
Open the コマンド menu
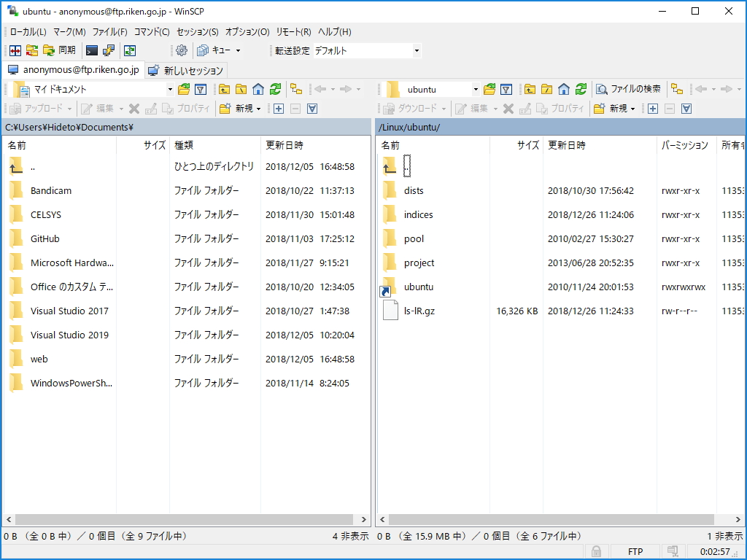pos(150,31)
